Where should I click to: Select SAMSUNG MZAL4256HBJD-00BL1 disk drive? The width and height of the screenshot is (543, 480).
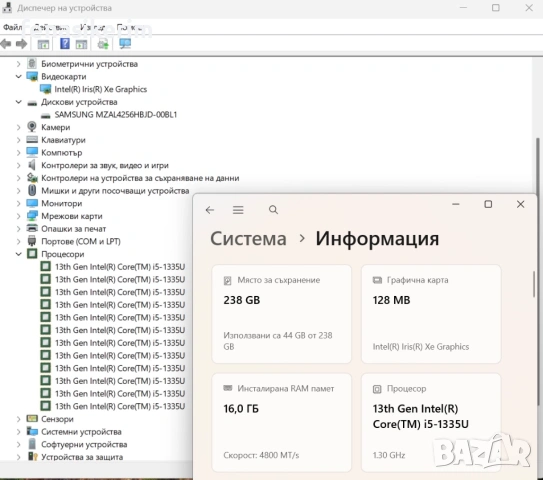[x=116, y=115]
